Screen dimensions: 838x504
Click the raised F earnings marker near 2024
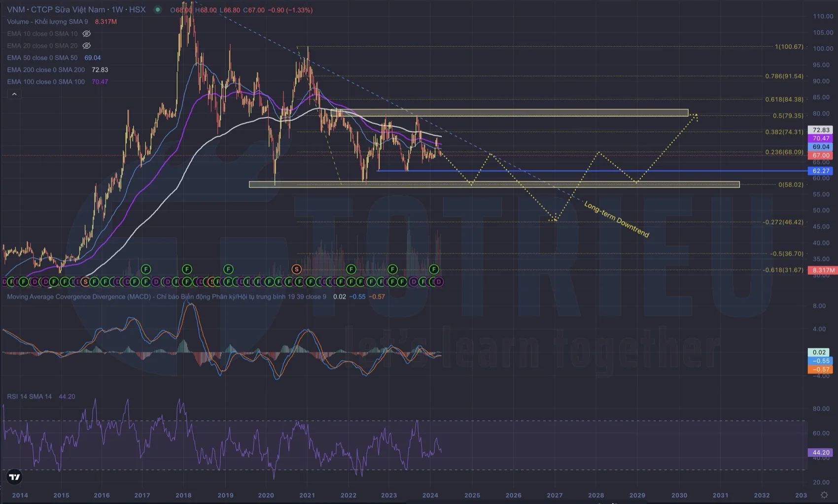pyautogui.click(x=434, y=269)
